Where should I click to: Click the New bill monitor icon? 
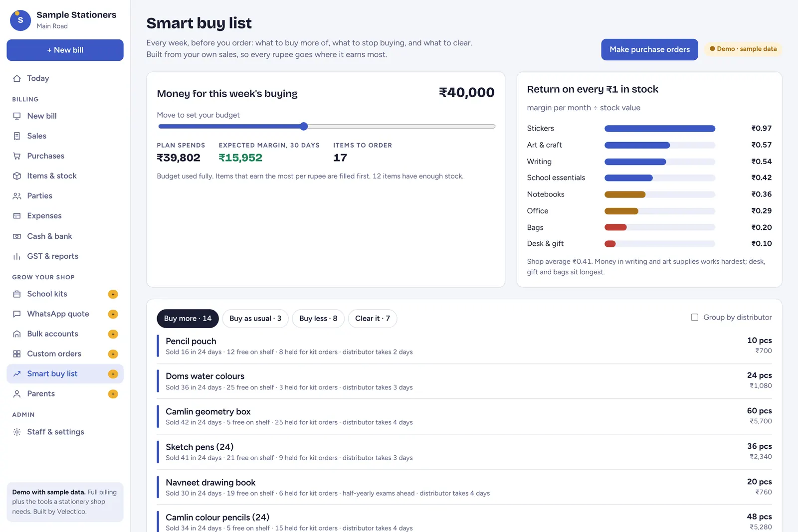click(x=17, y=116)
